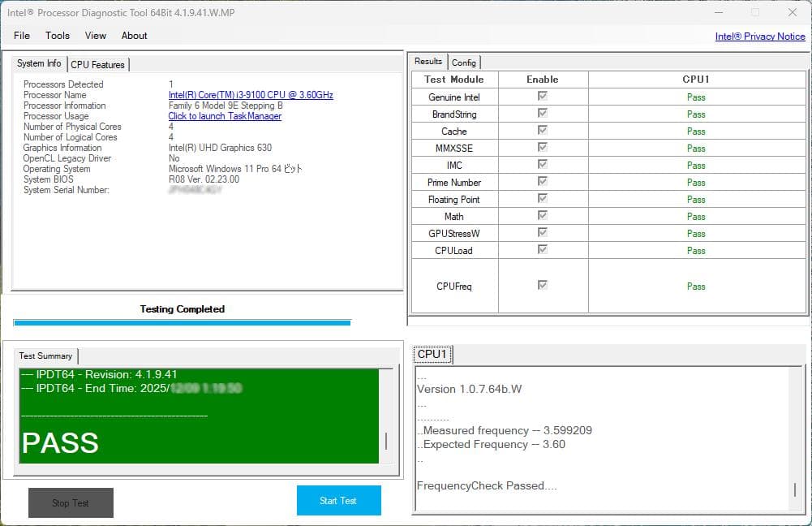812x526 pixels.
Task: Open the View menu
Action: click(x=95, y=35)
